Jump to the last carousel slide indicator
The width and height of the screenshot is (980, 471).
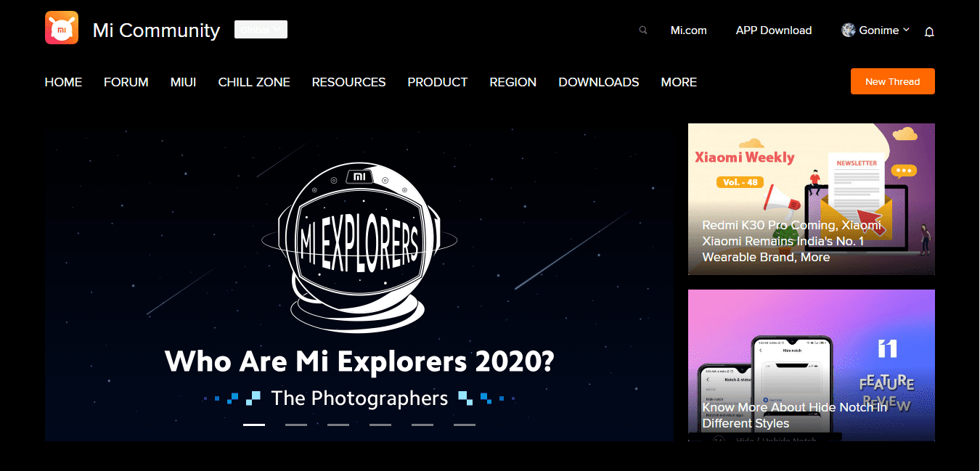point(465,425)
